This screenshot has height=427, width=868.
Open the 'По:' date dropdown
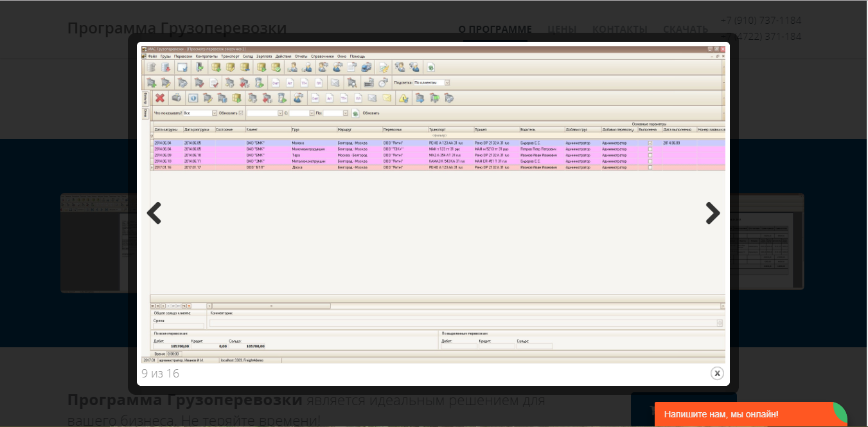tap(345, 113)
